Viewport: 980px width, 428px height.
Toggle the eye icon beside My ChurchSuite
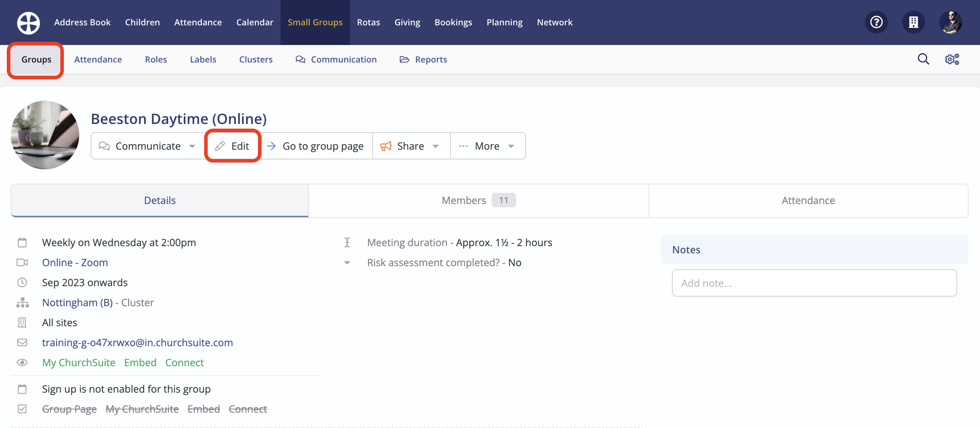(x=22, y=363)
